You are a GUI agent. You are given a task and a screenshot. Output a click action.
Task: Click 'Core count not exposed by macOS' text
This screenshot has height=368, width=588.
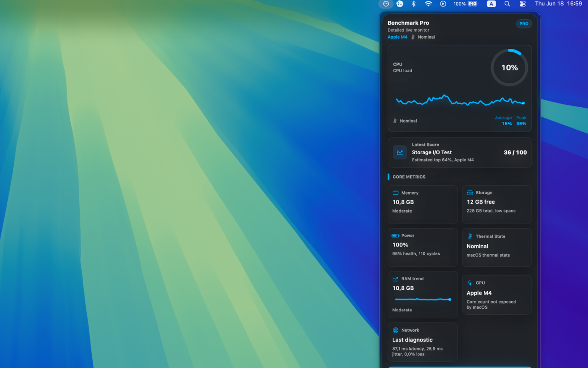(x=491, y=305)
